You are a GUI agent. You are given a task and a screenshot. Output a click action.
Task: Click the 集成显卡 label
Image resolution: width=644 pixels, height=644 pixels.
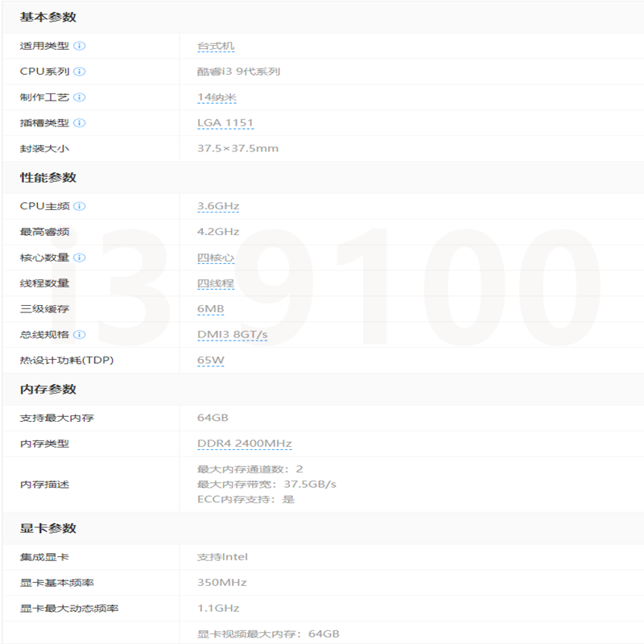click(x=44, y=557)
